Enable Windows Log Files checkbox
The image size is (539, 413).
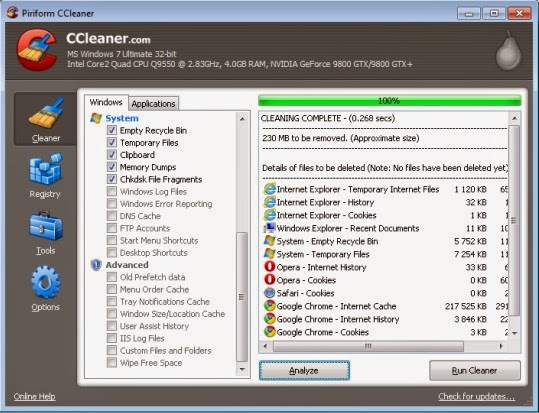click(112, 191)
